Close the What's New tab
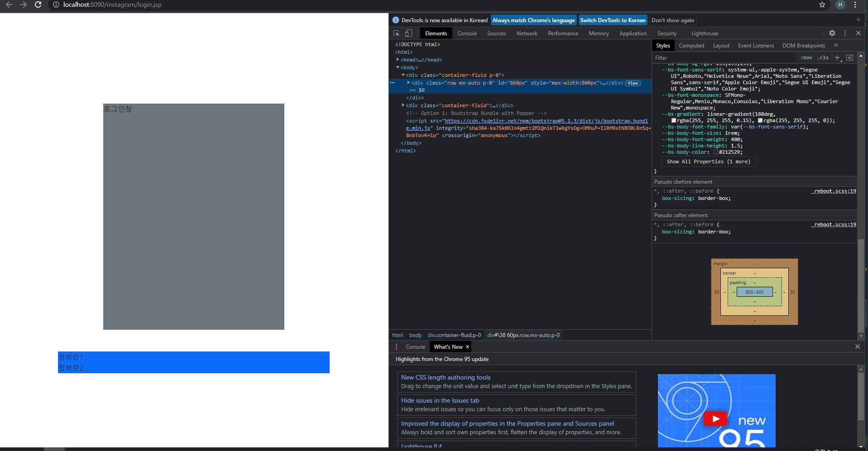Viewport: 868px width, 451px height. (467, 347)
